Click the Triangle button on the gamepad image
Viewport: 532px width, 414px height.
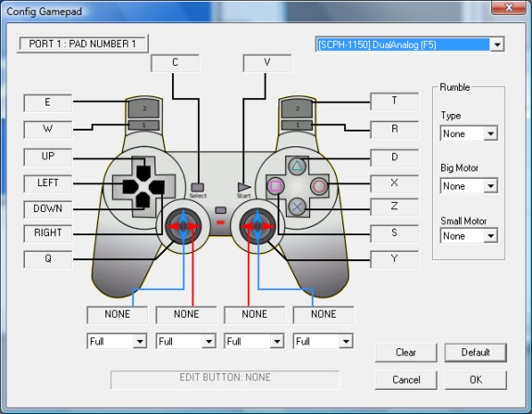click(297, 166)
